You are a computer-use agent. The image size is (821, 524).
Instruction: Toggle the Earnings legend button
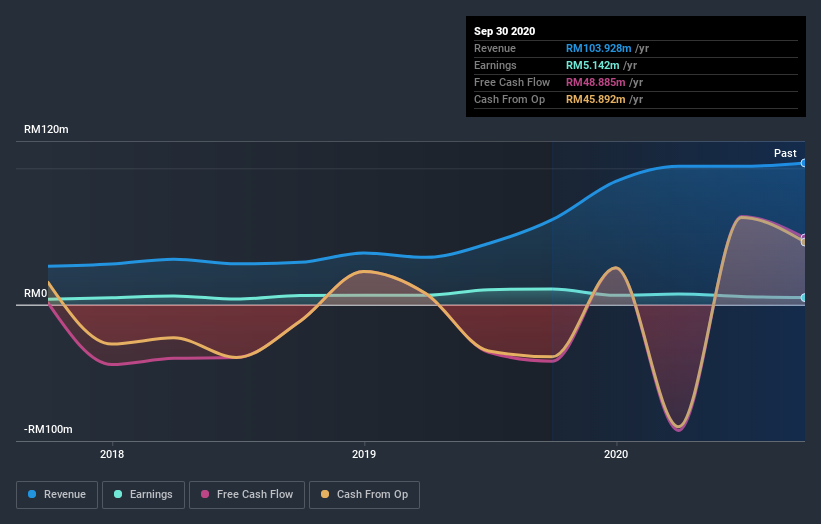pyautogui.click(x=143, y=495)
